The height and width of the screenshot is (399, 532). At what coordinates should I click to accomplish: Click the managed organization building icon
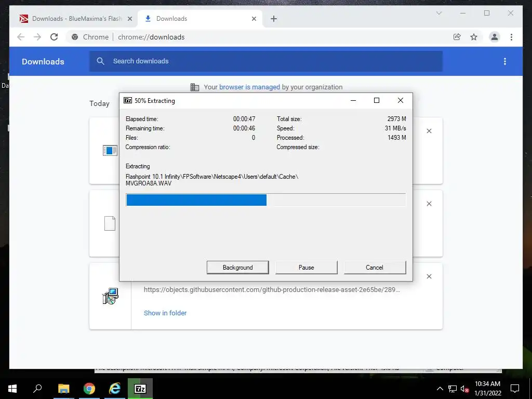[x=195, y=87]
